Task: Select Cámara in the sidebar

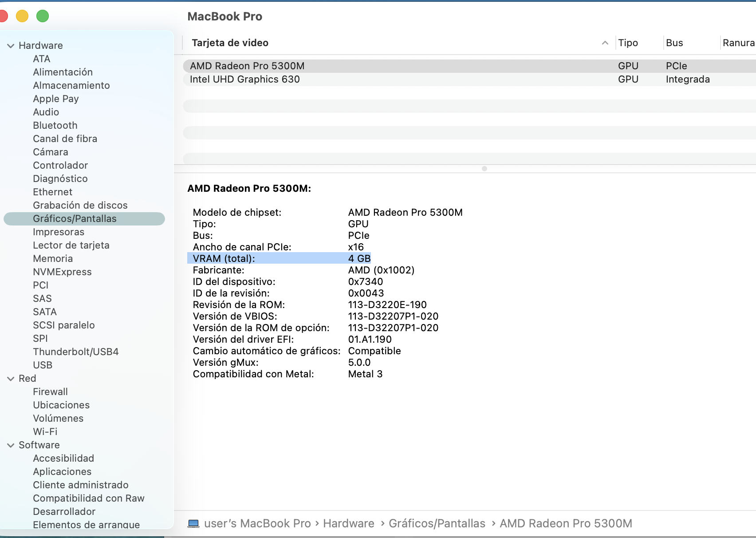Action: [51, 152]
